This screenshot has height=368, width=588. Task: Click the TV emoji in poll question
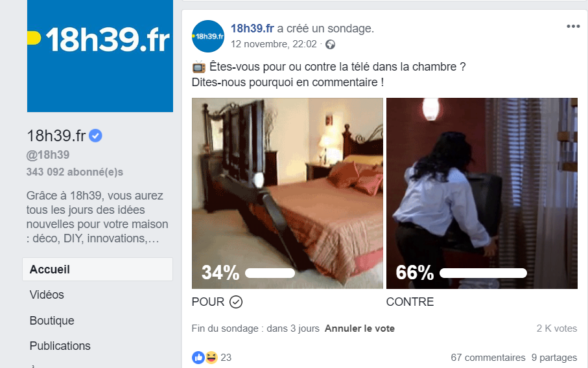click(199, 67)
